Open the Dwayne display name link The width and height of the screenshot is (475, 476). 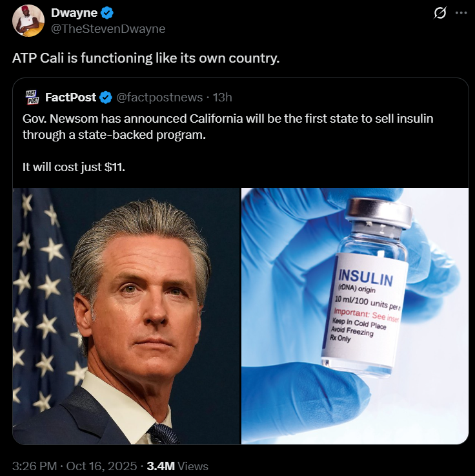(x=74, y=13)
